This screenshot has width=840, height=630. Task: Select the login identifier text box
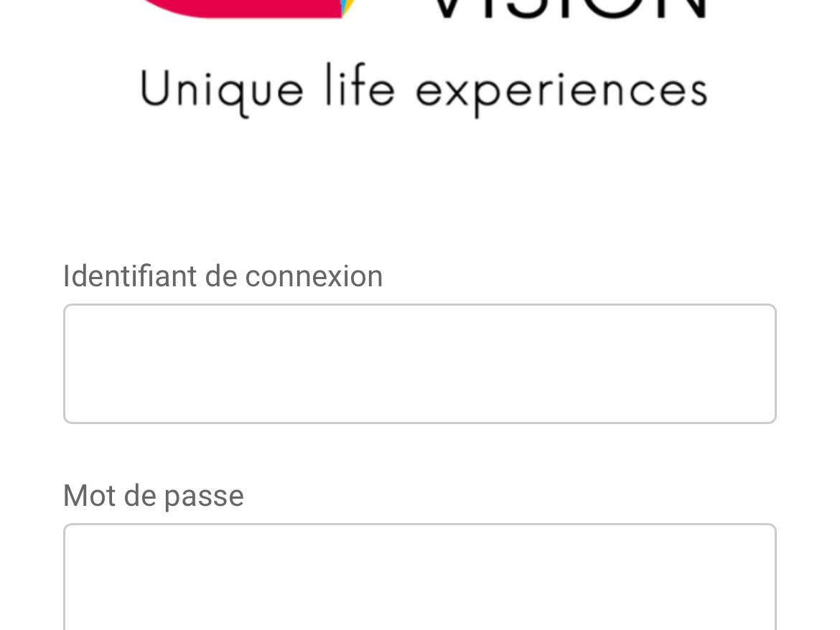pos(419,364)
